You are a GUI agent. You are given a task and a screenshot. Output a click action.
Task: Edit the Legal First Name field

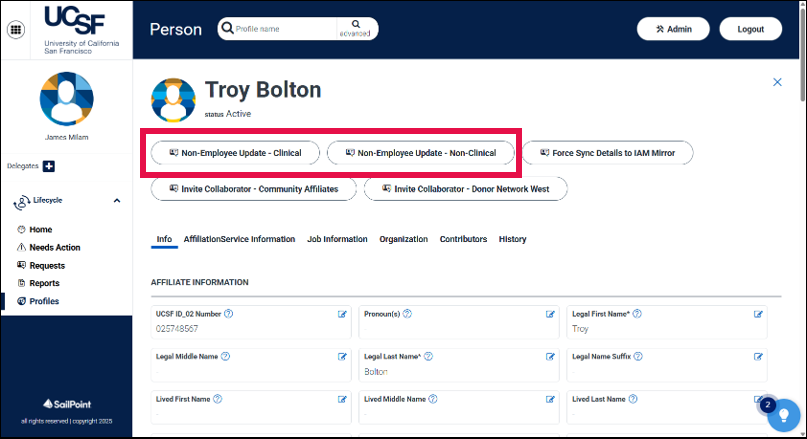758,314
